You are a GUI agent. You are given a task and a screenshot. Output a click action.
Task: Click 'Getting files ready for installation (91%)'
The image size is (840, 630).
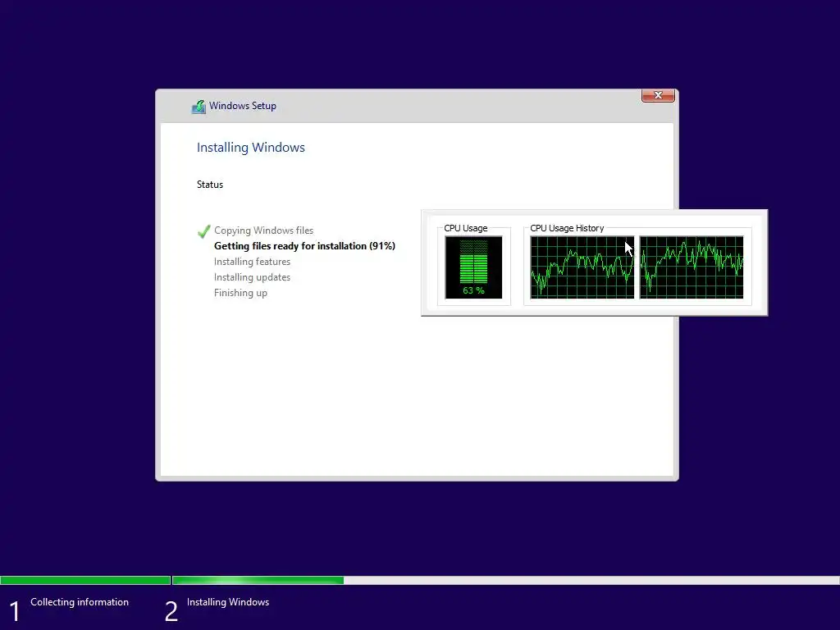tap(304, 246)
